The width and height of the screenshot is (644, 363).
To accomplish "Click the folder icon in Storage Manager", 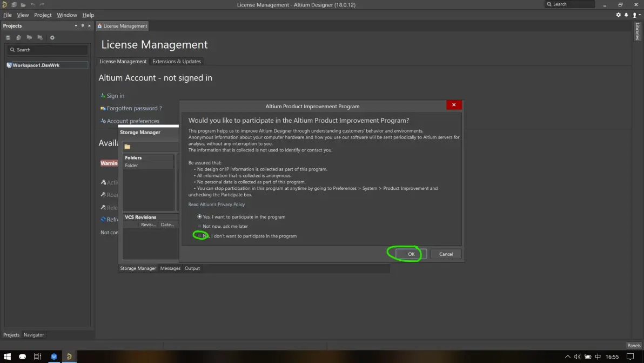I will pyautogui.click(x=128, y=147).
